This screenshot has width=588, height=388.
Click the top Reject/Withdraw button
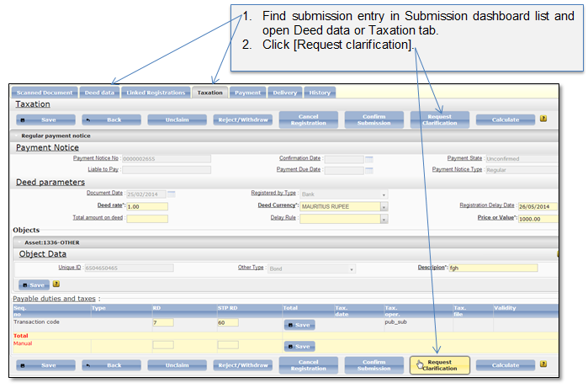click(x=243, y=120)
